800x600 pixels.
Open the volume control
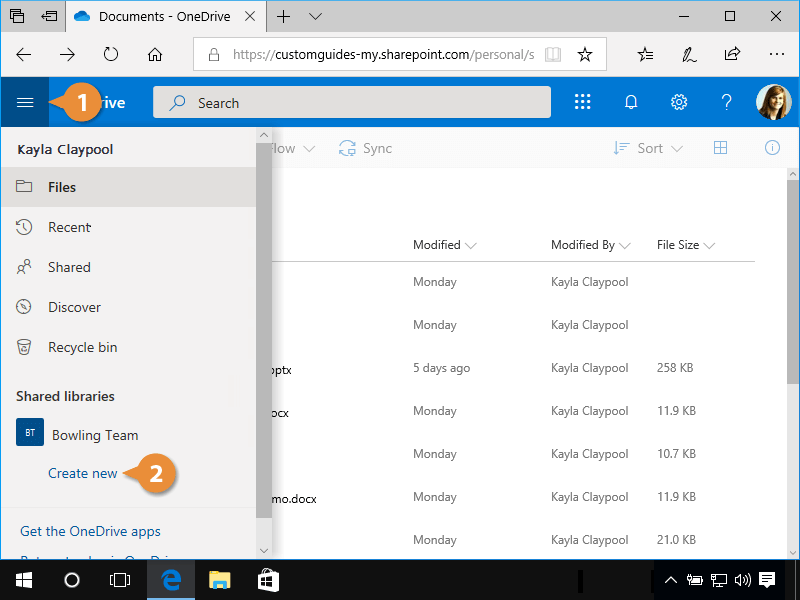click(x=742, y=580)
